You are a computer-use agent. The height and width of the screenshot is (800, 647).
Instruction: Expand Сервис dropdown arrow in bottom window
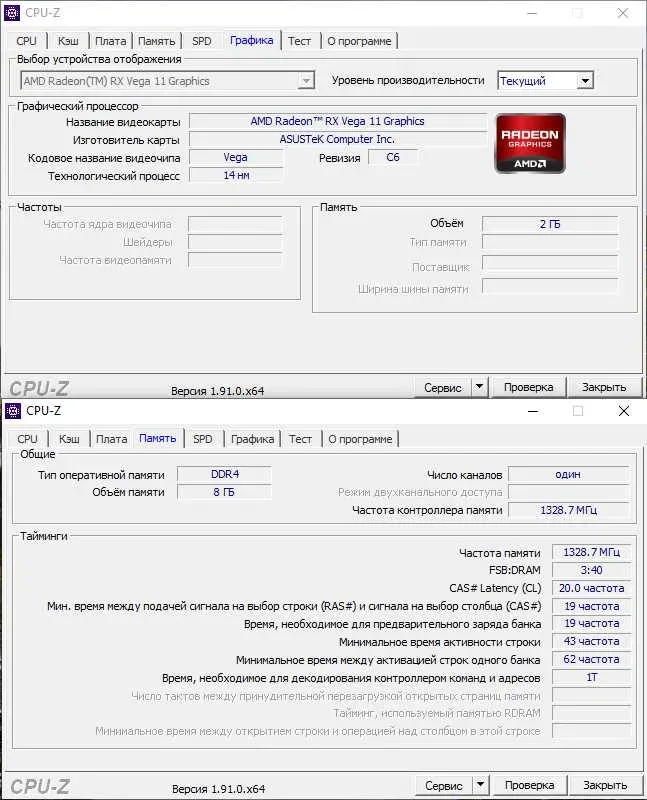pyautogui.click(x=480, y=785)
